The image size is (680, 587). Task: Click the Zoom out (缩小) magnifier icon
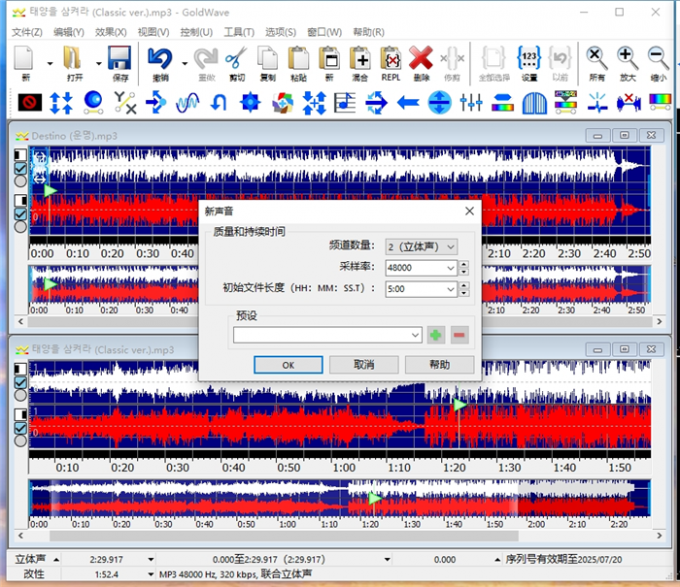[658, 59]
